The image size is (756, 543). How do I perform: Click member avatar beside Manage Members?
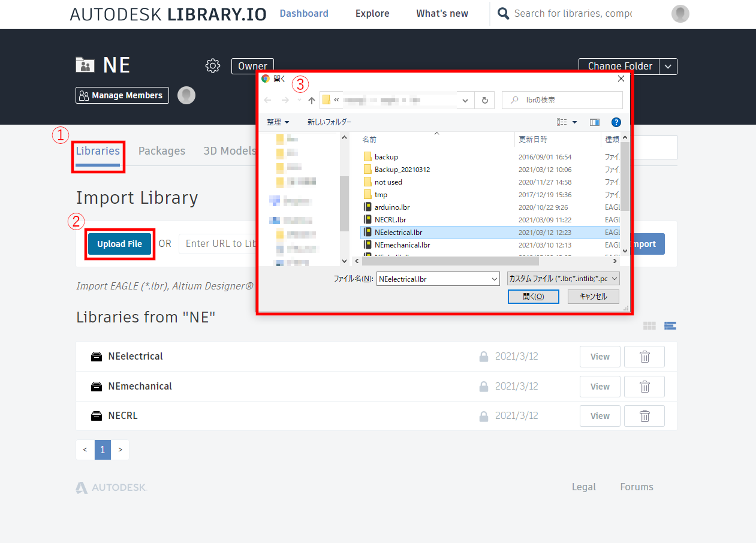click(186, 95)
